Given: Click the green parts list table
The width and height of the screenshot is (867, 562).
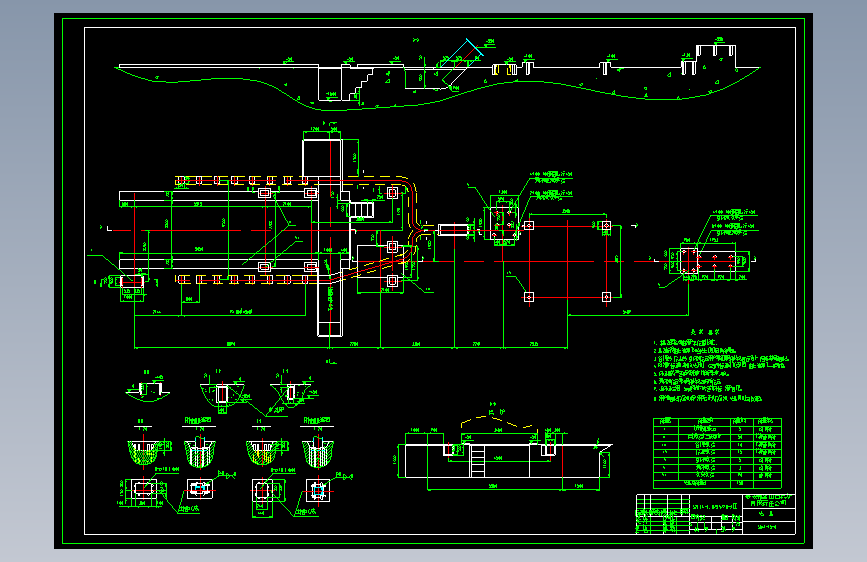Looking at the screenshot, I should [717, 453].
